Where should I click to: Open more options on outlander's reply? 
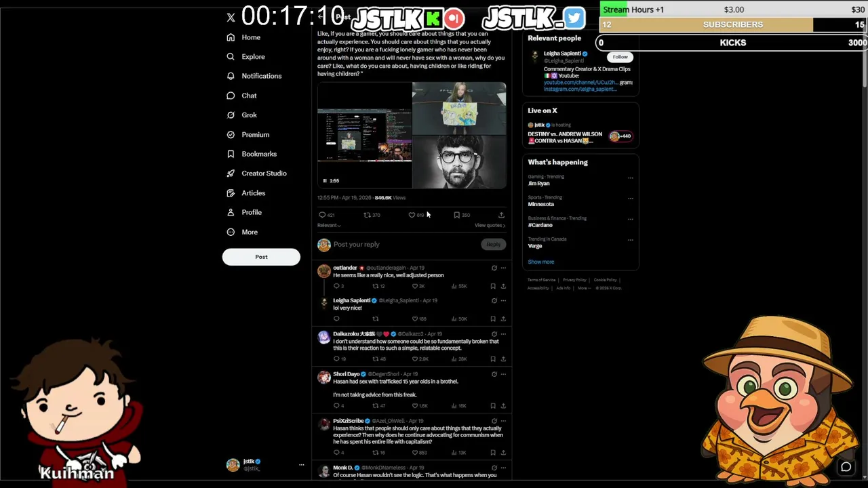(503, 268)
